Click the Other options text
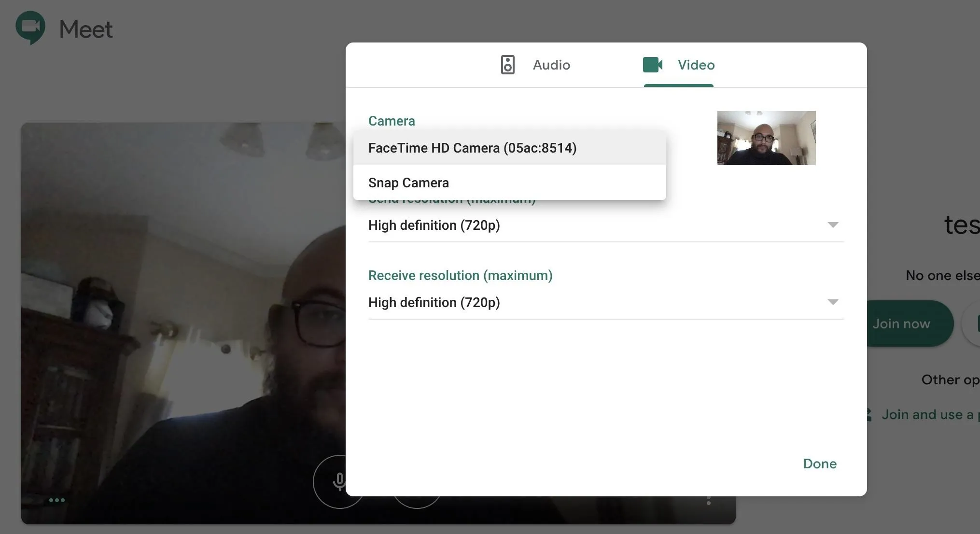The width and height of the screenshot is (980, 534). coord(950,380)
